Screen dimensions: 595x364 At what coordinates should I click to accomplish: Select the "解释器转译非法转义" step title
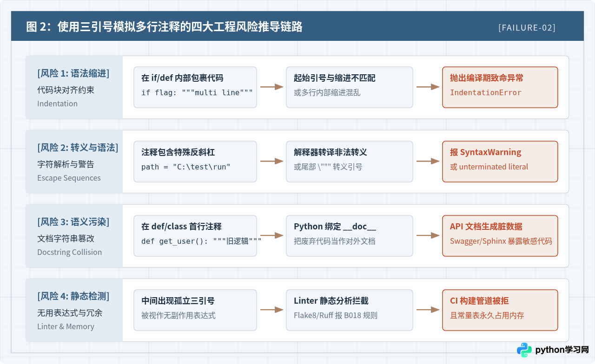coord(331,152)
